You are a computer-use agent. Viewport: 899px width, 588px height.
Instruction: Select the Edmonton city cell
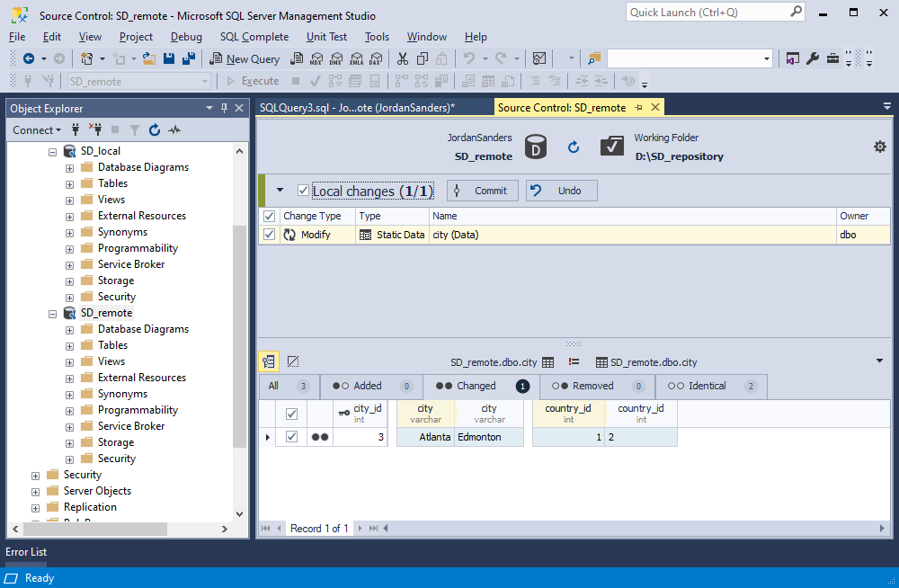(489, 437)
